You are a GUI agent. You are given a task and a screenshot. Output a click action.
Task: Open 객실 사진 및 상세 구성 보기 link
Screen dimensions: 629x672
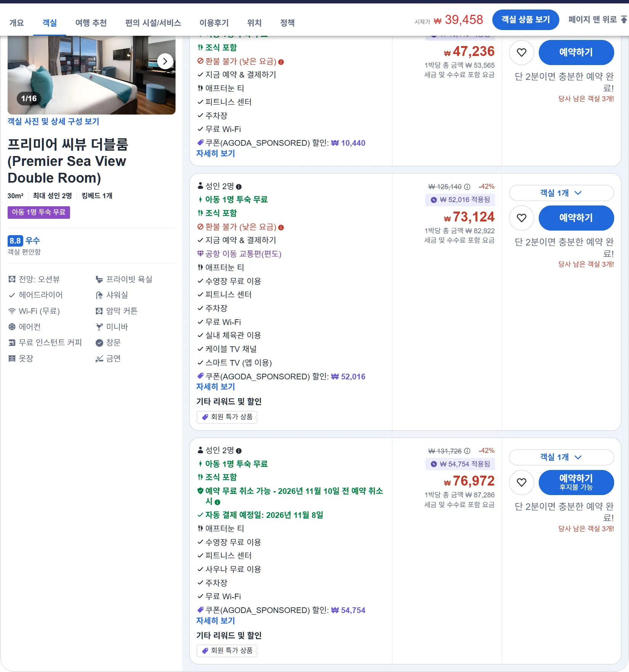pos(53,121)
